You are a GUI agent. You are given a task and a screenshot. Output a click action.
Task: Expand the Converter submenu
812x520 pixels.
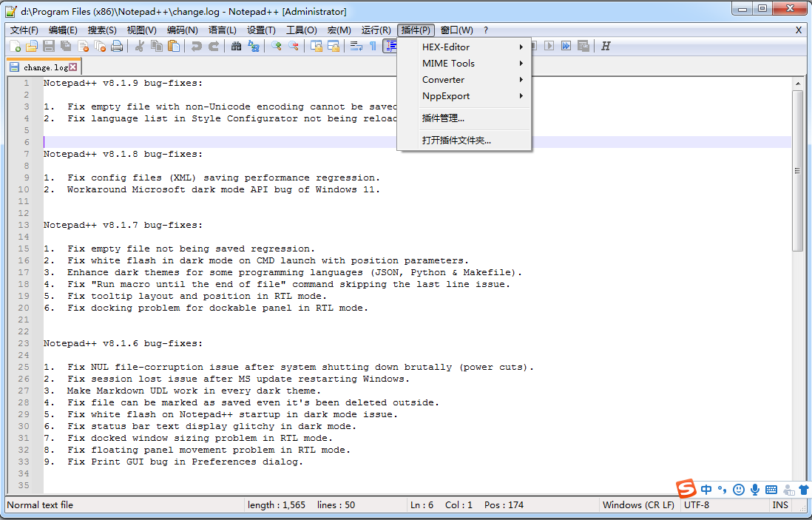pyautogui.click(x=464, y=80)
